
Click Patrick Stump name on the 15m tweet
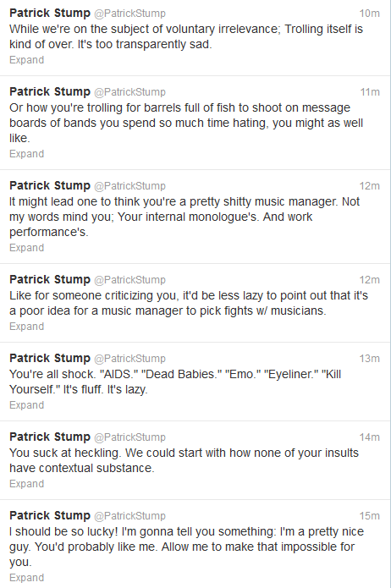[x=50, y=515]
